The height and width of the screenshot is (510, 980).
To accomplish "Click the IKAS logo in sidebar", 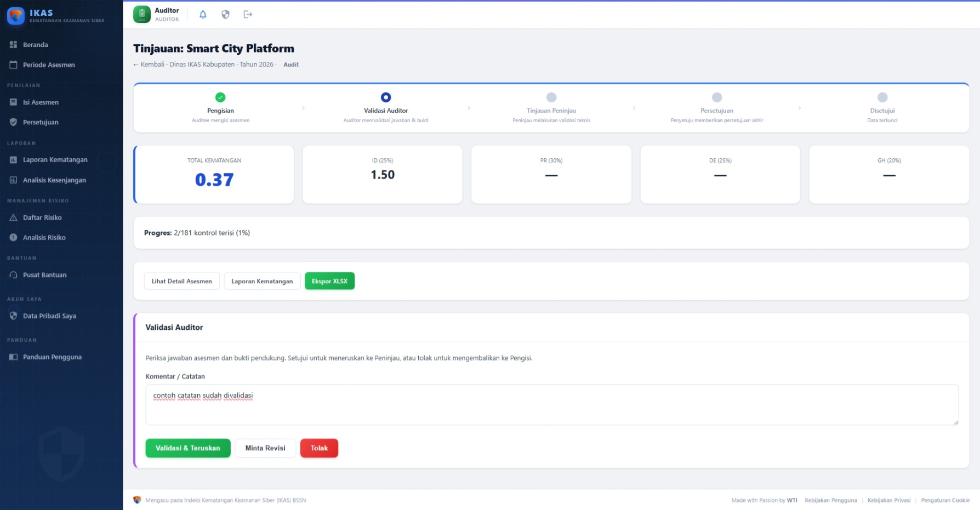I will [16, 16].
